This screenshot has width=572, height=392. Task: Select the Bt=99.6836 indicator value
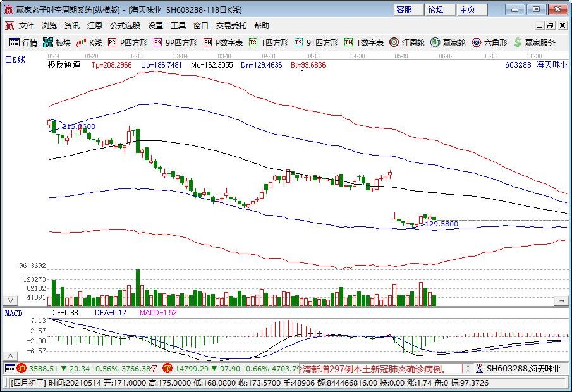308,65
